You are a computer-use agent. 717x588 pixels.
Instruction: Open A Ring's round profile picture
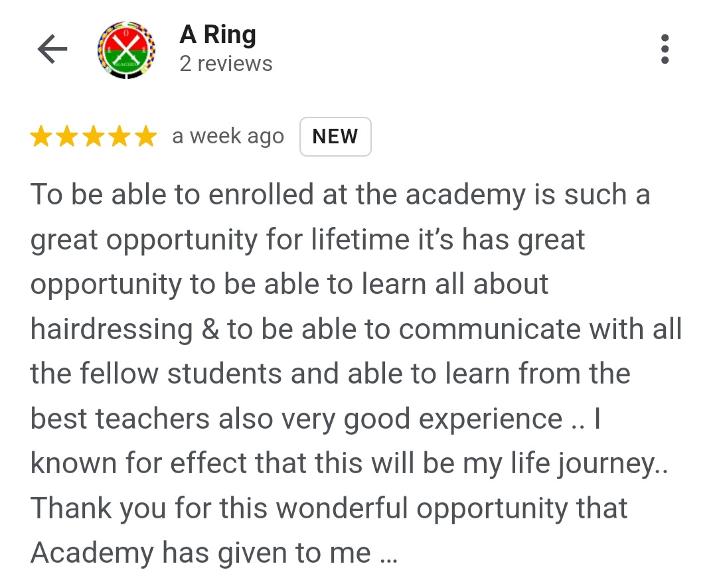[127, 50]
